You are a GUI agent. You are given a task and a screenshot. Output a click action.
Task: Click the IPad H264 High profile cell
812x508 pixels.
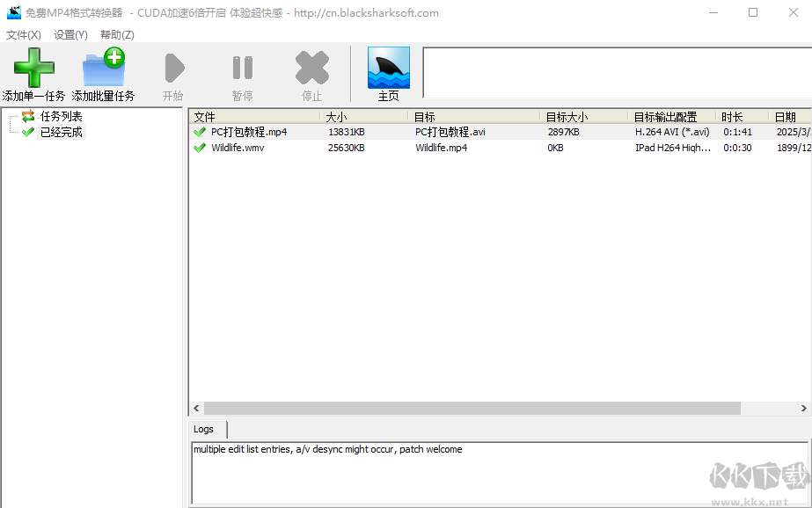click(x=673, y=148)
